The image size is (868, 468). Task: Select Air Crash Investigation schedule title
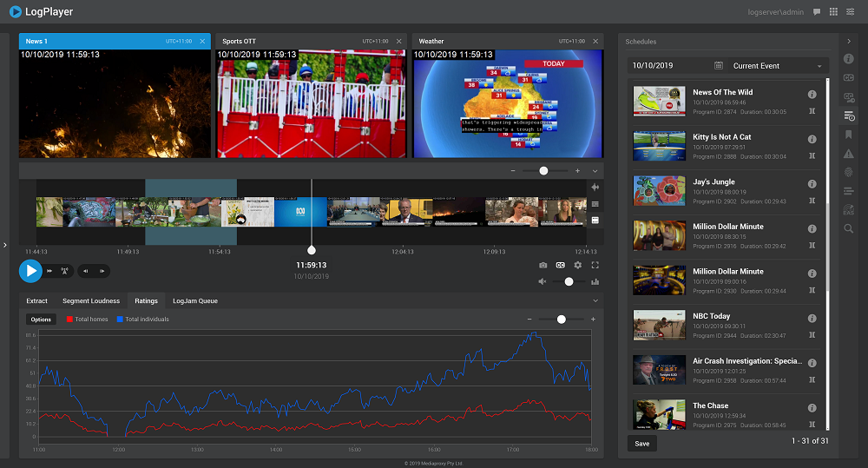click(x=747, y=361)
